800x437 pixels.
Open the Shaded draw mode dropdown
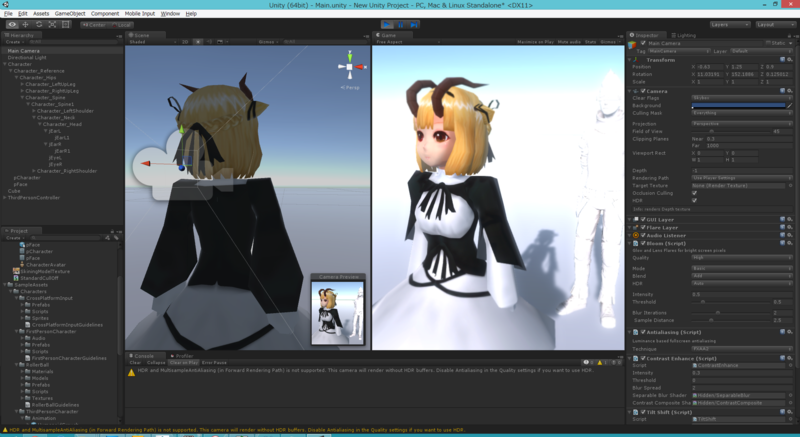[152, 42]
